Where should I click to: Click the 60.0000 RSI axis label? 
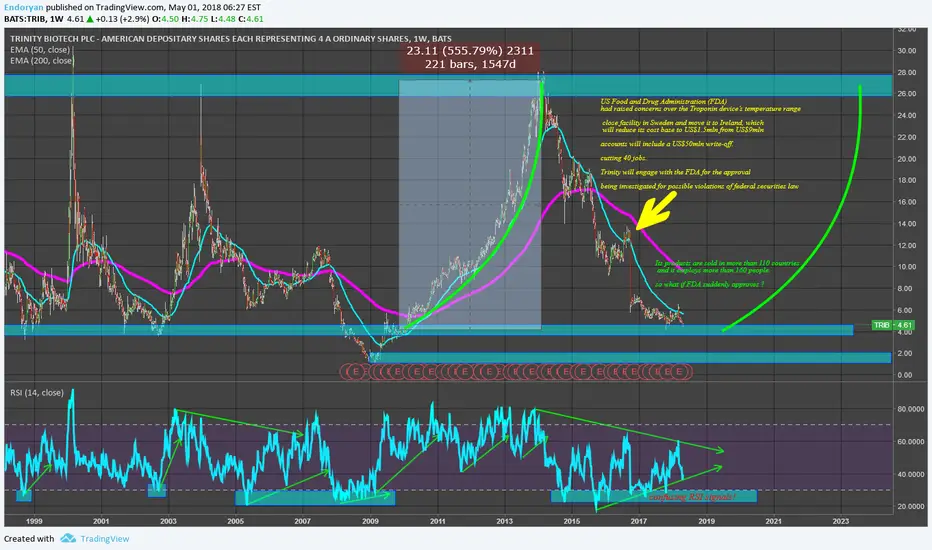[911, 442]
